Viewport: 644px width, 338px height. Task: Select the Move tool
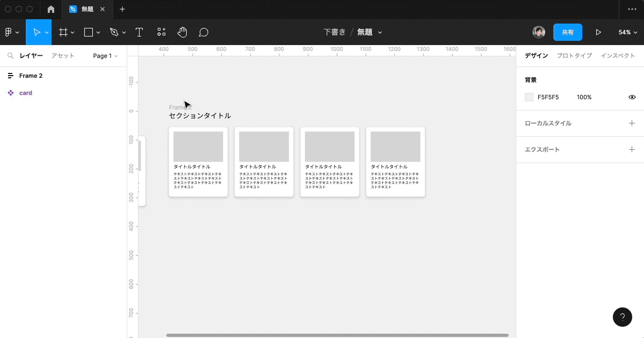pyautogui.click(x=36, y=32)
